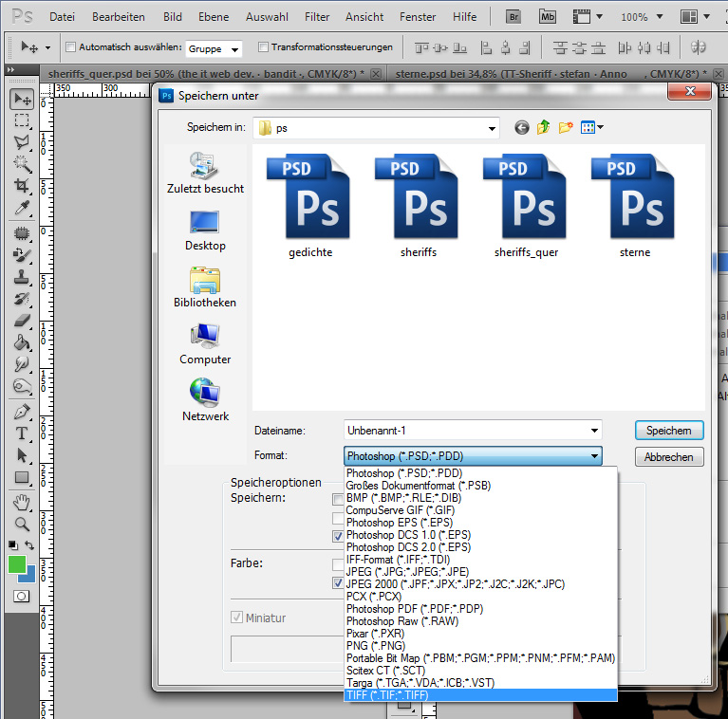Go to the Desktop location
This screenshot has height=719, width=728.
click(x=205, y=230)
